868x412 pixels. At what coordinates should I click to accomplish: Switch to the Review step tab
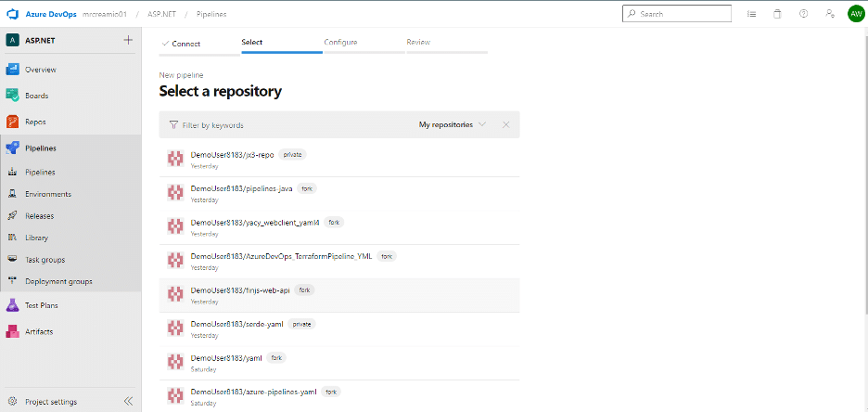(447, 44)
